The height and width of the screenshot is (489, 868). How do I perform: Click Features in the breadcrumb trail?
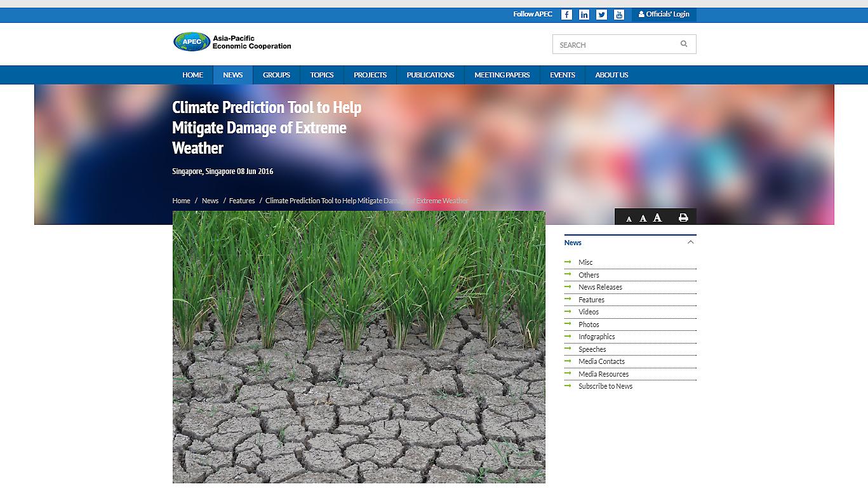point(242,201)
